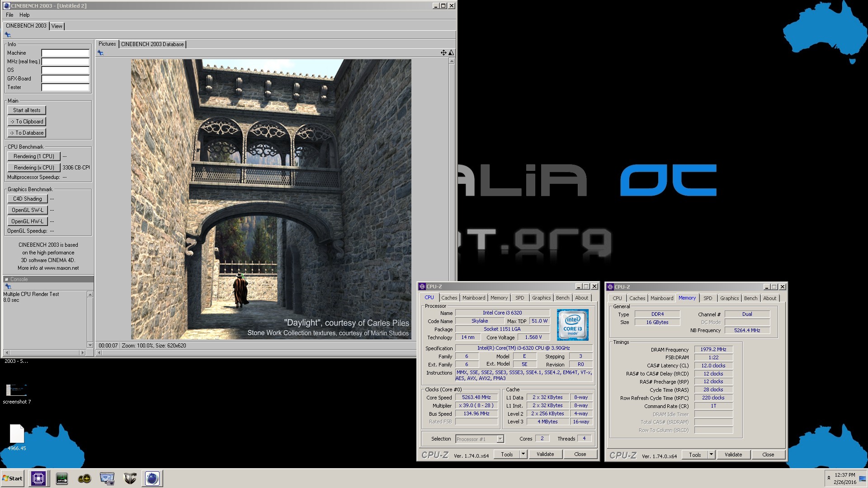Click the Console vertical scrollbar up arrow

point(90,295)
